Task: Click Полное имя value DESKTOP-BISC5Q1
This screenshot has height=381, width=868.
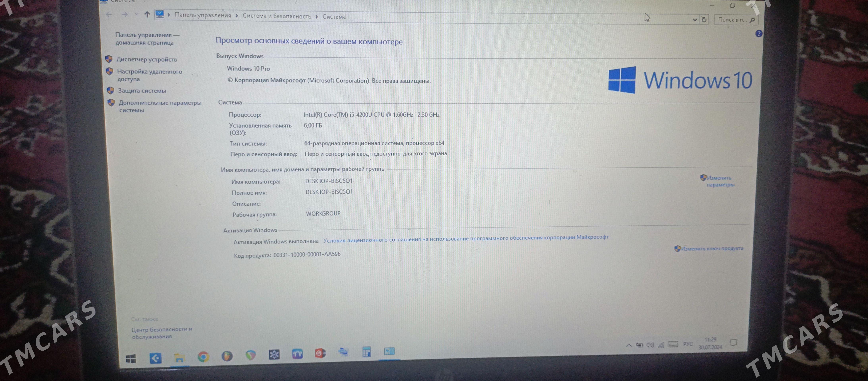Action: 329,192
